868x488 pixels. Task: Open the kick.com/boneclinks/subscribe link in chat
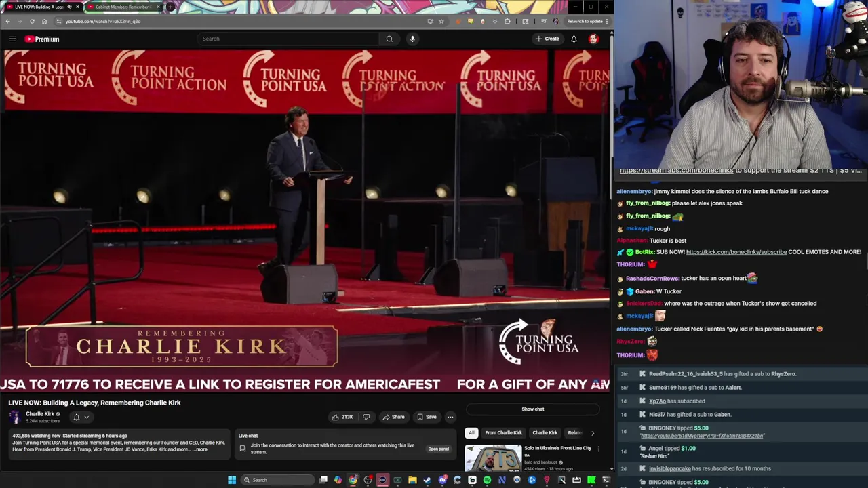pos(736,252)
